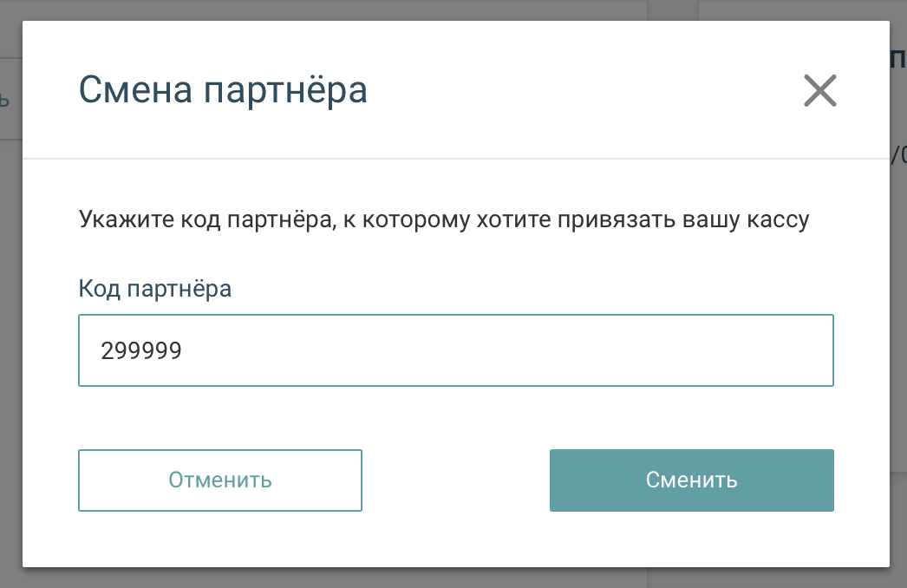Screen dimensions: 907x588
Task: Click empty space right of 299999 in field
Action: [520, 350]
